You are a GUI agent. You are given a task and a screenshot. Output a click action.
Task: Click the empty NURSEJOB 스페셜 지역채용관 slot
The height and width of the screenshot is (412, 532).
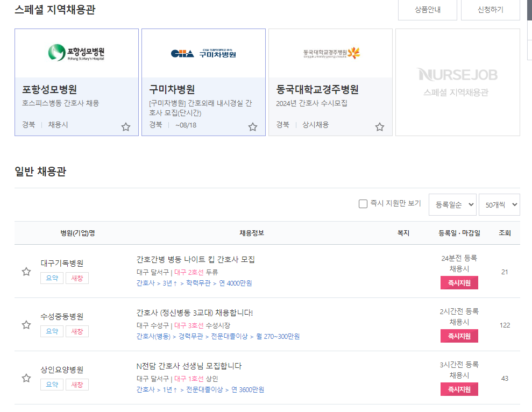[x=457, y=82]
